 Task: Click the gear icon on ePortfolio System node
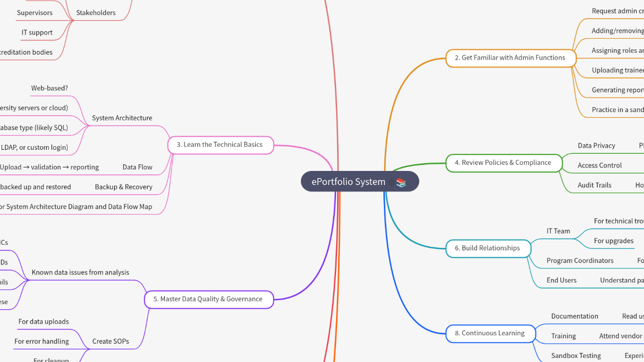pos(392,183)
